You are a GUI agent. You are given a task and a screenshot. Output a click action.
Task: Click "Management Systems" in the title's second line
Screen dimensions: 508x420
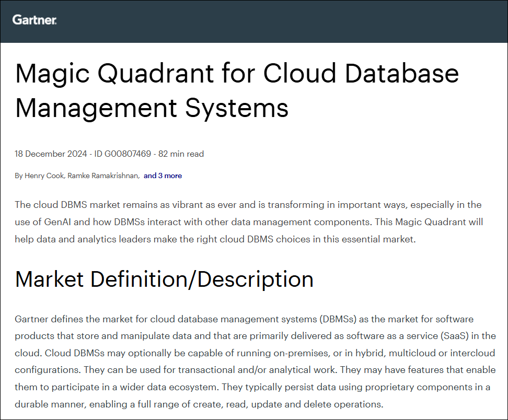click(x=152, y=108)
